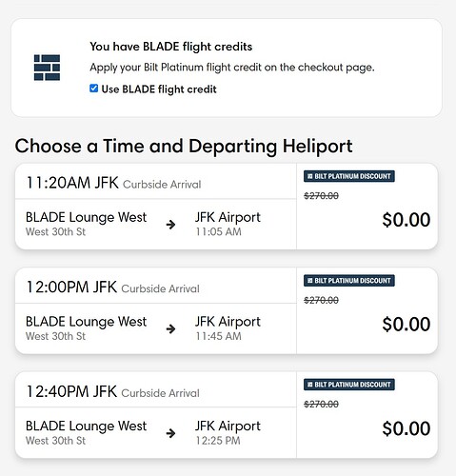
Task: Click arrow icon in the 12:00PM flight card
Action: point(170,328)
